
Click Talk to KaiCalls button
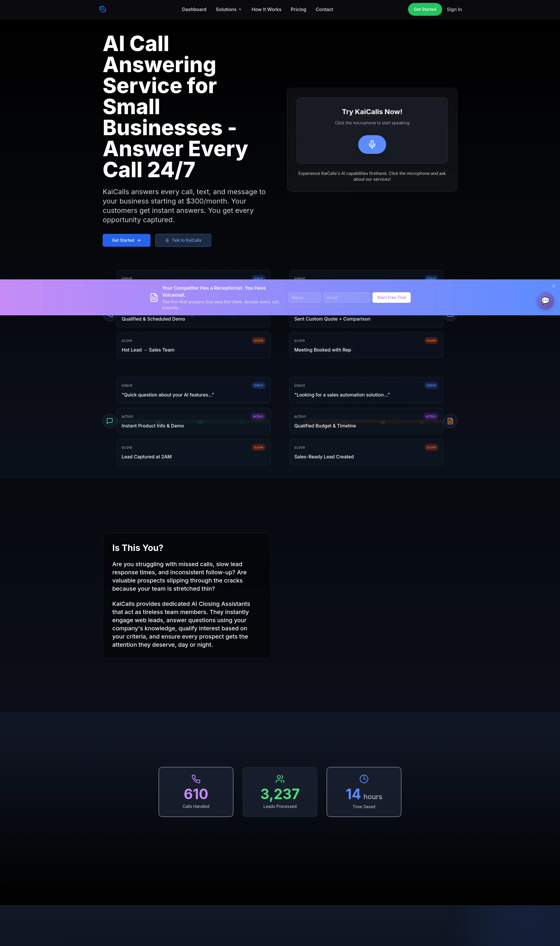183,240
